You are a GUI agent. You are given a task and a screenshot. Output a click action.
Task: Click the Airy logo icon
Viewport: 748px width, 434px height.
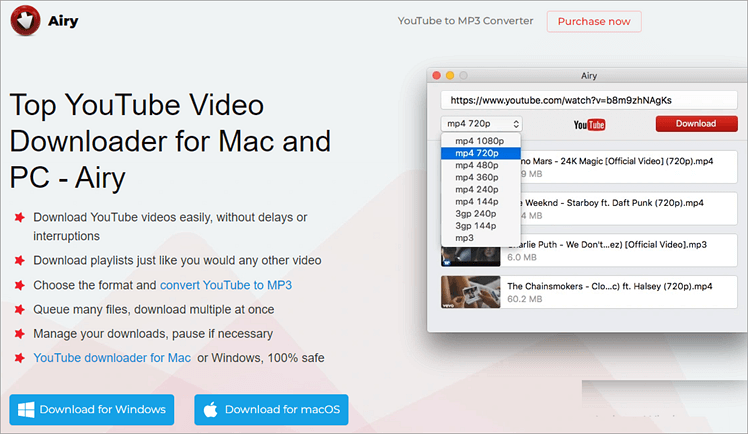pos(24,22)
